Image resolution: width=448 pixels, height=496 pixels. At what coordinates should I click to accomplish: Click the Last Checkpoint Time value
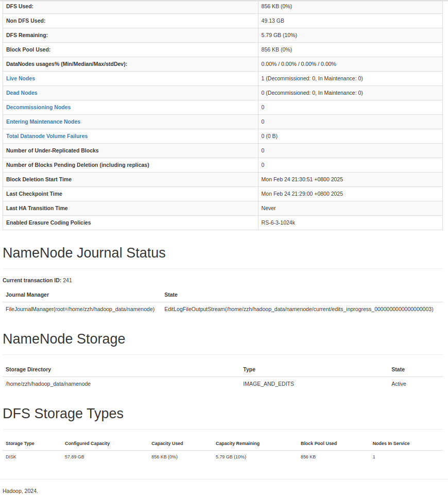[x=302, y=194]
